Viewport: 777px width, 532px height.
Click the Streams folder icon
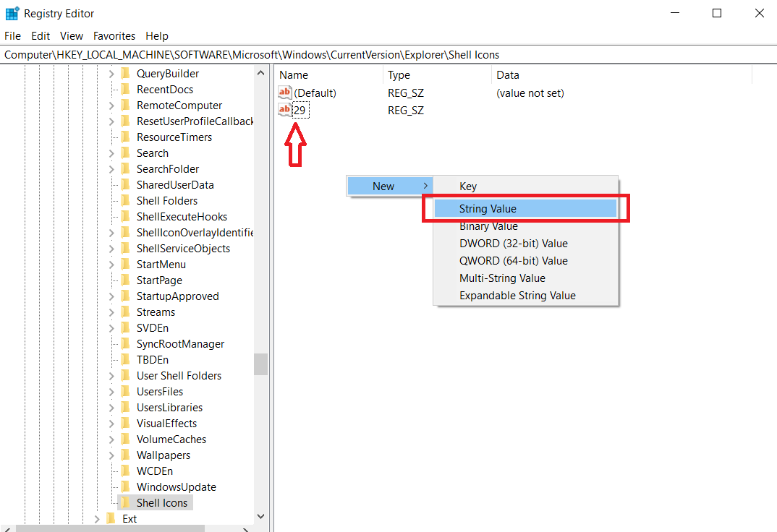(125, 312)
